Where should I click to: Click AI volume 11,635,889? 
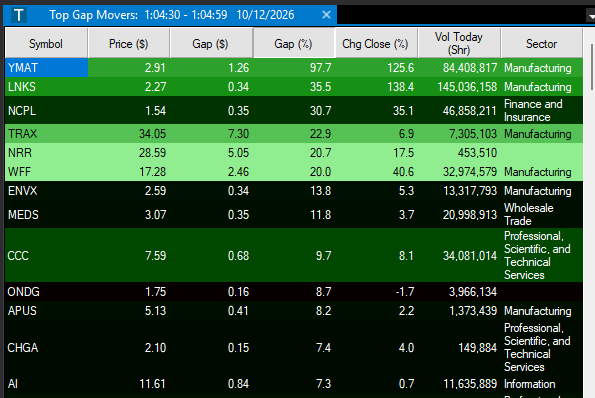click(470, 384)
